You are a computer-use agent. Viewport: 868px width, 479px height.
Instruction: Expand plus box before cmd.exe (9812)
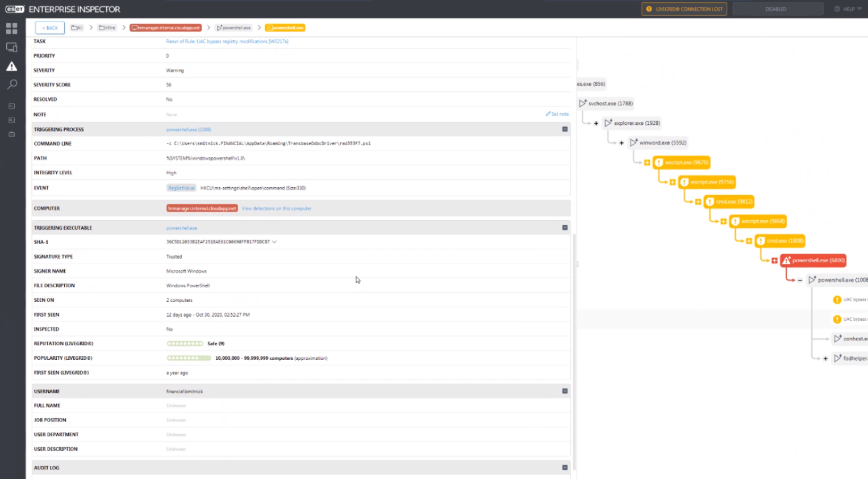pos(698,202)
